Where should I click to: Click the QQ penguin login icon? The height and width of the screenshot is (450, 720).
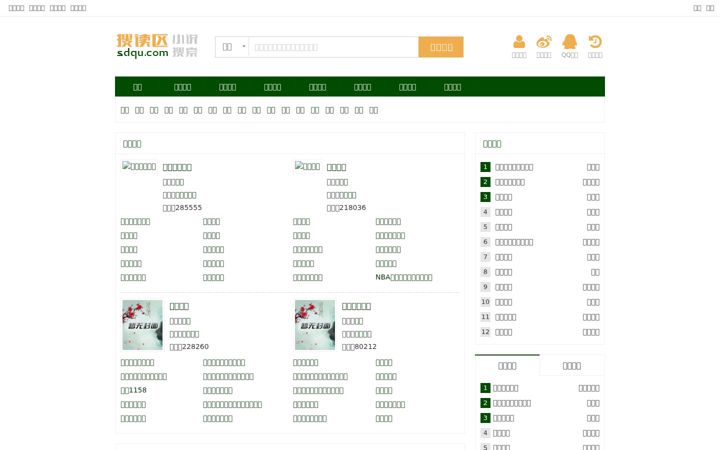click(x=569, y=42)
